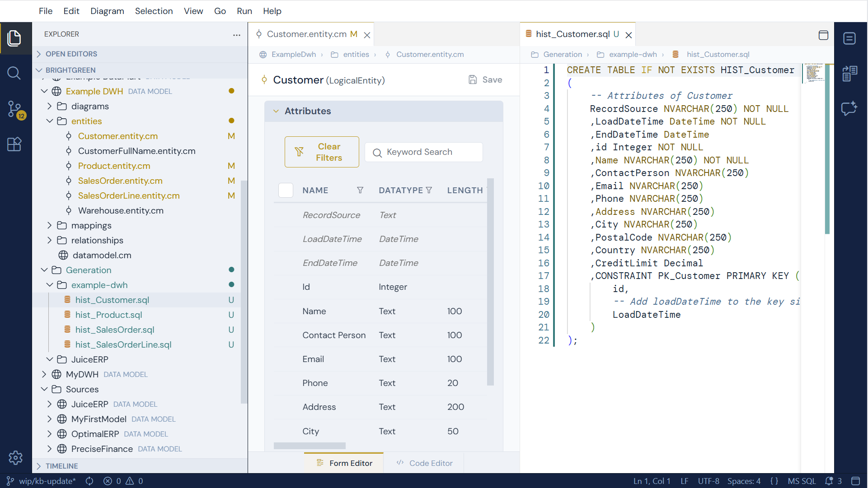Click the Generation breadcrumb link

click(x=563, y=55)
